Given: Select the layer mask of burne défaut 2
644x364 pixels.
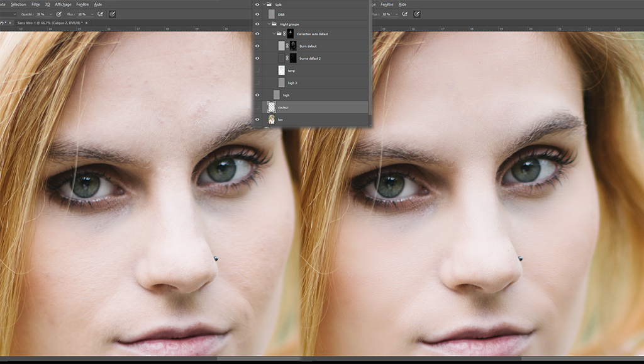Looking at the screenshot, I should [x=293, y=58].
